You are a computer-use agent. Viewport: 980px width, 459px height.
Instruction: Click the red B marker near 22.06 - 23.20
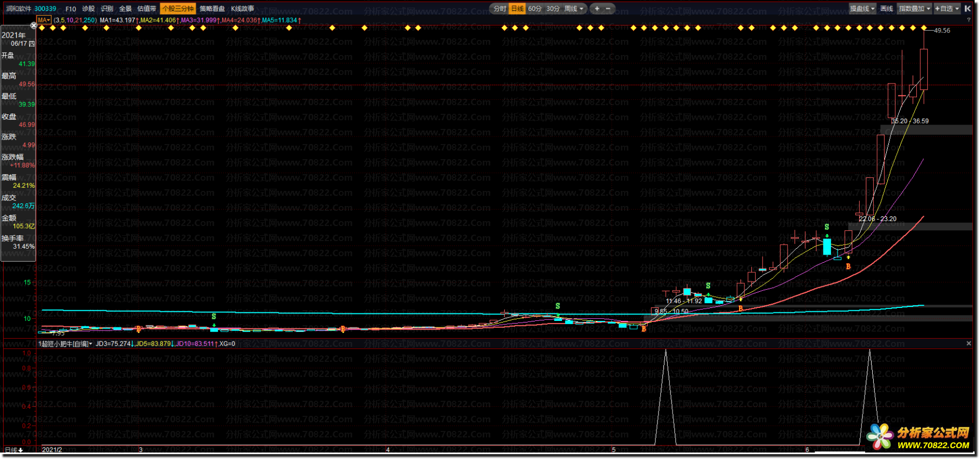point(848,266)
